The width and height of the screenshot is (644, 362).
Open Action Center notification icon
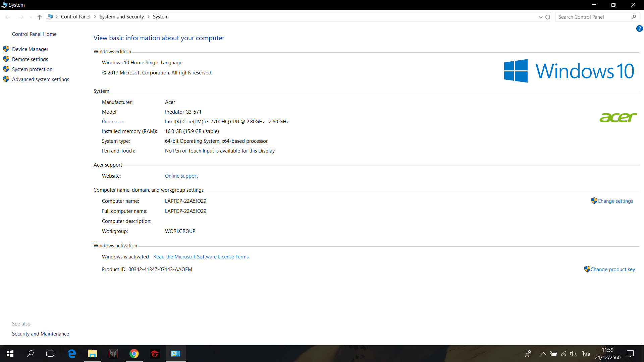630,354
